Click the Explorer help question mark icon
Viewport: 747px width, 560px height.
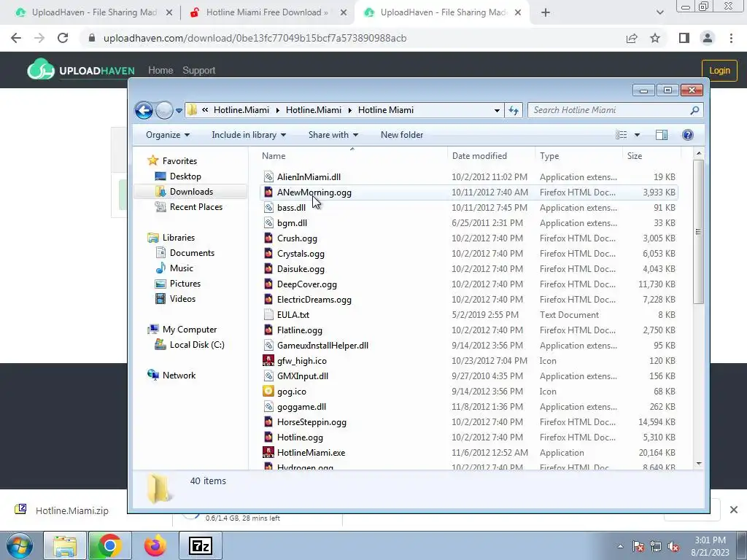(687, 135)
